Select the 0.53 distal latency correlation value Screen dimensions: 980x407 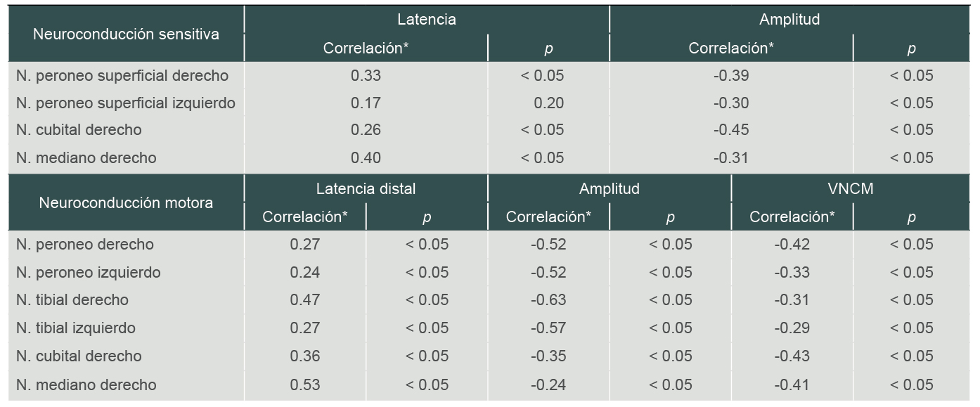tap(305, 385)
